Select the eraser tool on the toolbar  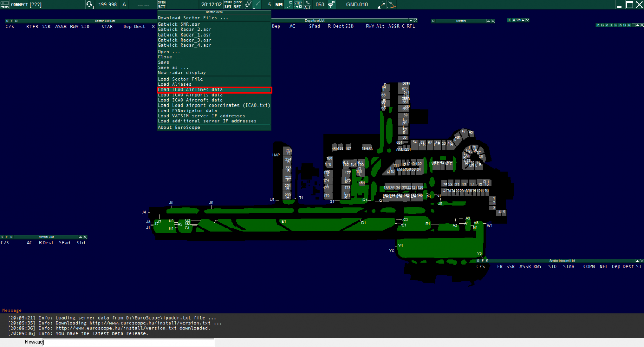click(x=248, y=4)
